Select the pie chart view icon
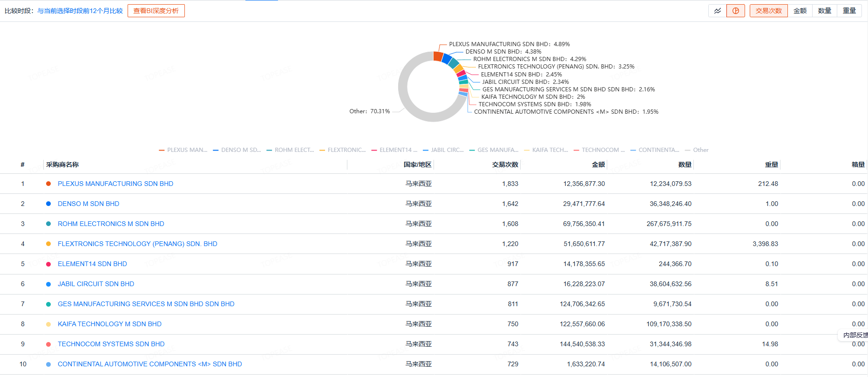The image size is (868, 377). 735,11
